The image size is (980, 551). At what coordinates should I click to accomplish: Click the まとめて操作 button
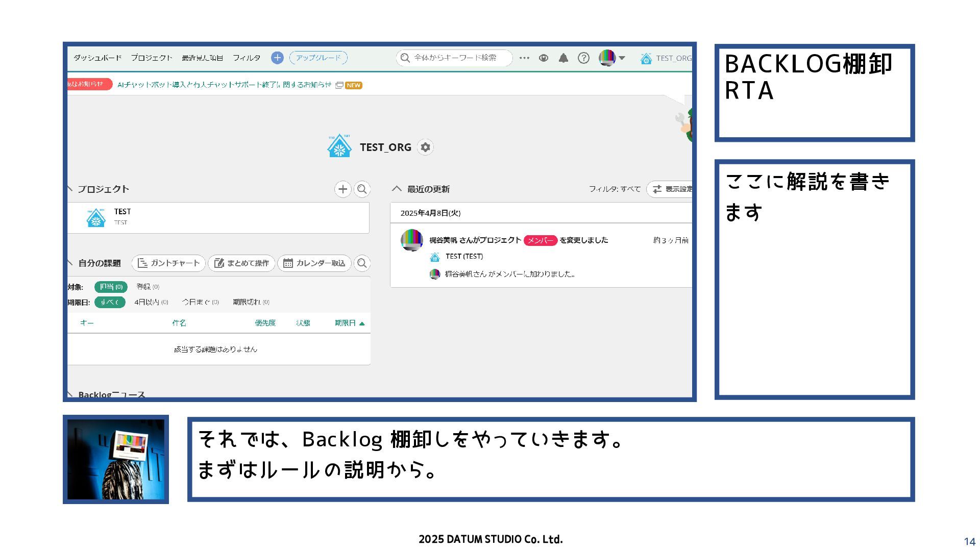pyautogui.click(x=241, y=263)
